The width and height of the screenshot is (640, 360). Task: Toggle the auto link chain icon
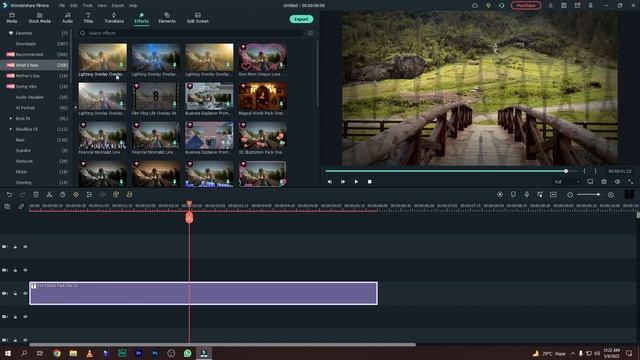point(21,207)
